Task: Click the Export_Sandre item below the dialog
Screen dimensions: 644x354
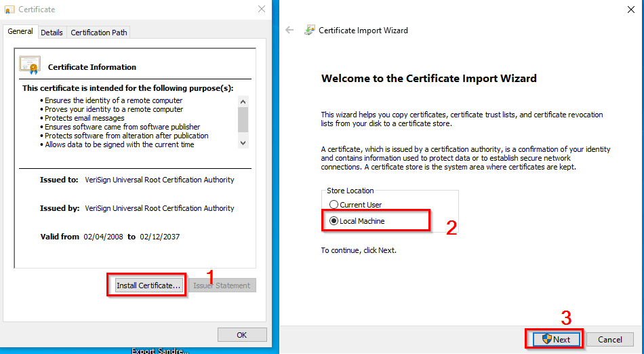Action: pos(160,351)
